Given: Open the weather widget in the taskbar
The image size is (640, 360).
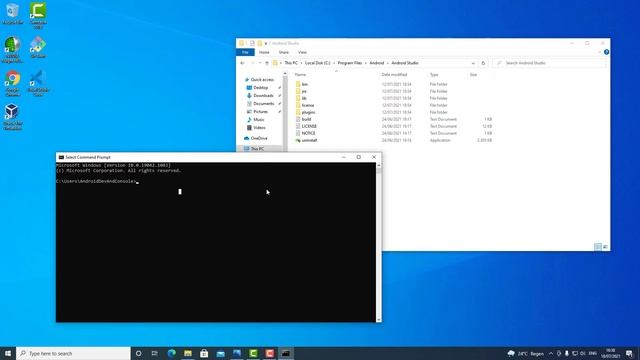Looking at the screenshot, I should (526, 353).
